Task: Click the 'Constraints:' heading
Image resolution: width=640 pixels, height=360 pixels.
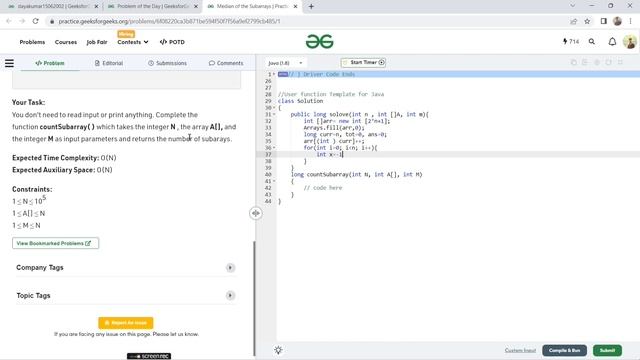Action: [x=32, y=189]
